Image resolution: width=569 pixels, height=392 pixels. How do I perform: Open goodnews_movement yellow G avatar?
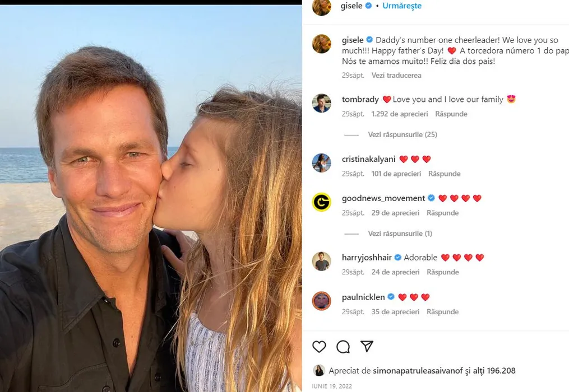pyautogui.click(x=321, y=202)
